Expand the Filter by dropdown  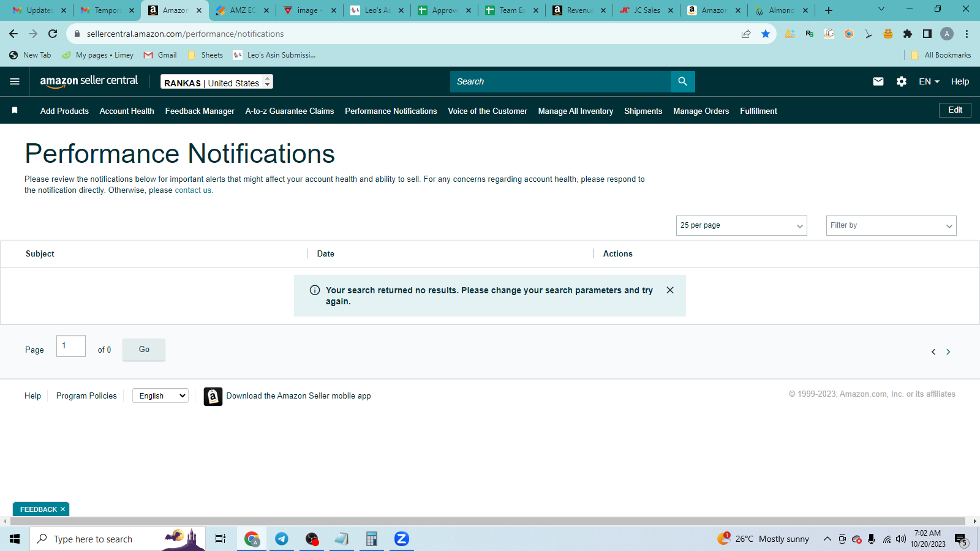click(x=891, y=225)
